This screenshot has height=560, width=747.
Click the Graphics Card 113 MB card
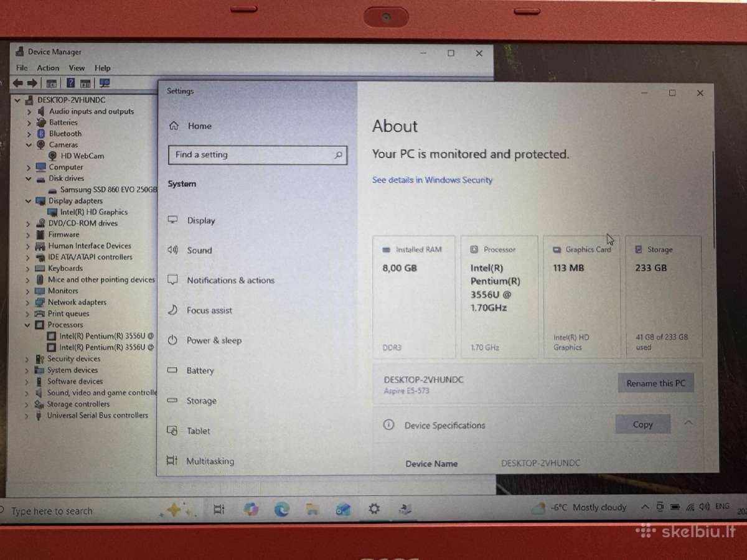[582, 297]
